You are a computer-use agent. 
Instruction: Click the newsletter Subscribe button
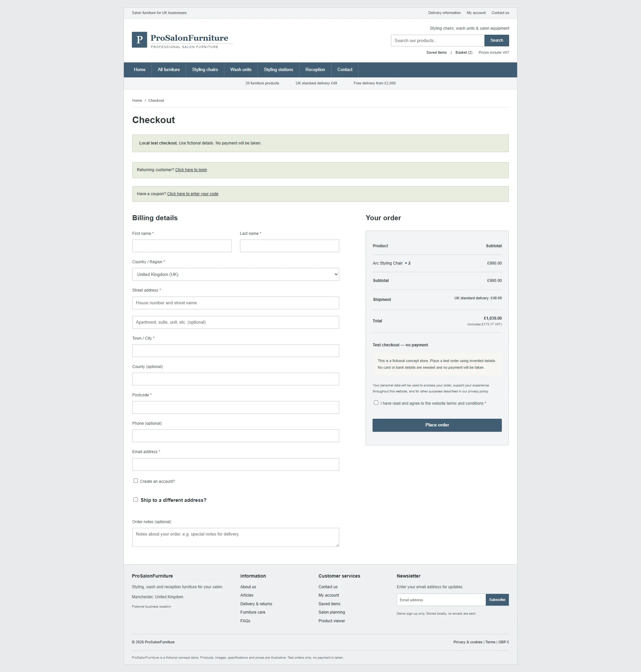click(497, 600)
